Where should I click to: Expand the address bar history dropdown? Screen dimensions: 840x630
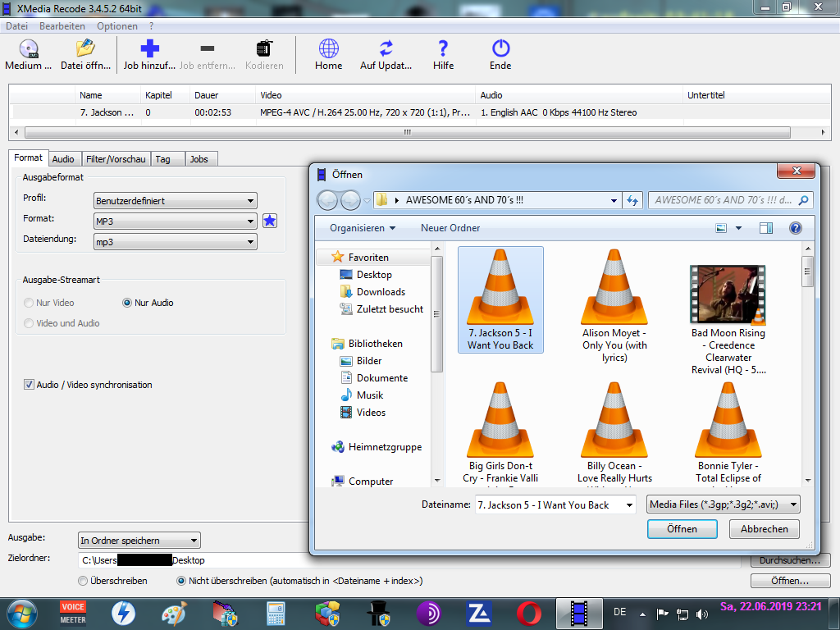click(614, 200)
